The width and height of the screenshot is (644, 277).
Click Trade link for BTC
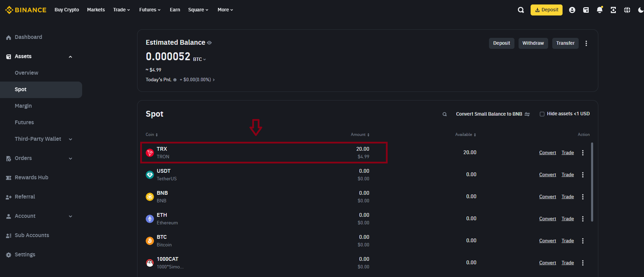tap(568, 241)
